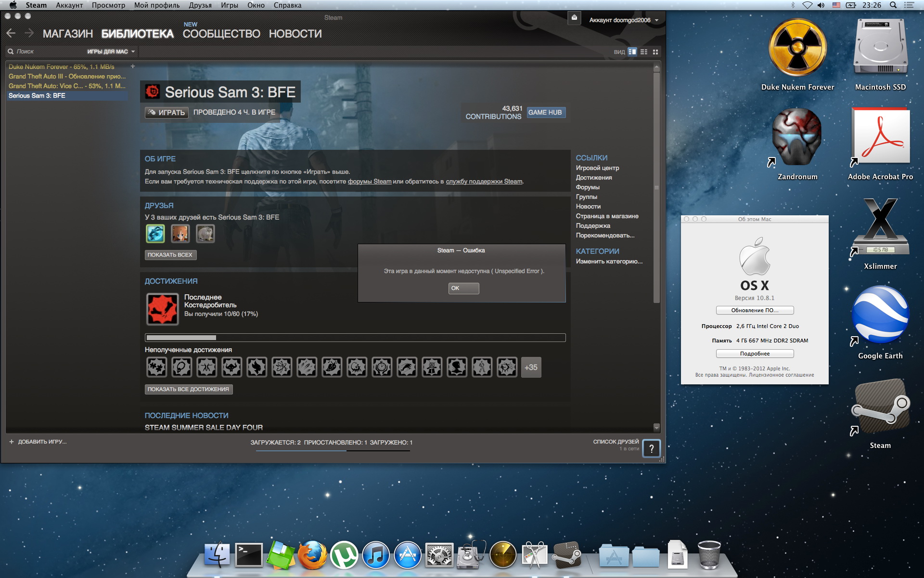
Task: Switch to detail view mode icon
Action: (632, 52)
